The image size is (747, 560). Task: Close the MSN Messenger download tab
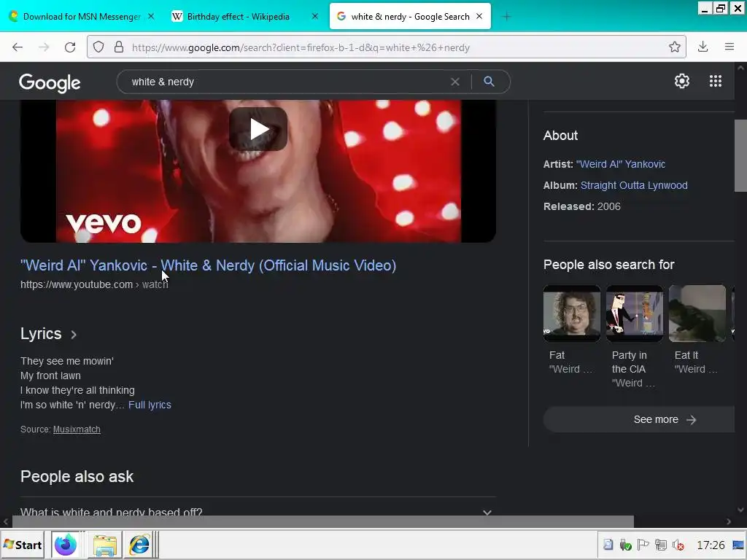tap(151, 16)
